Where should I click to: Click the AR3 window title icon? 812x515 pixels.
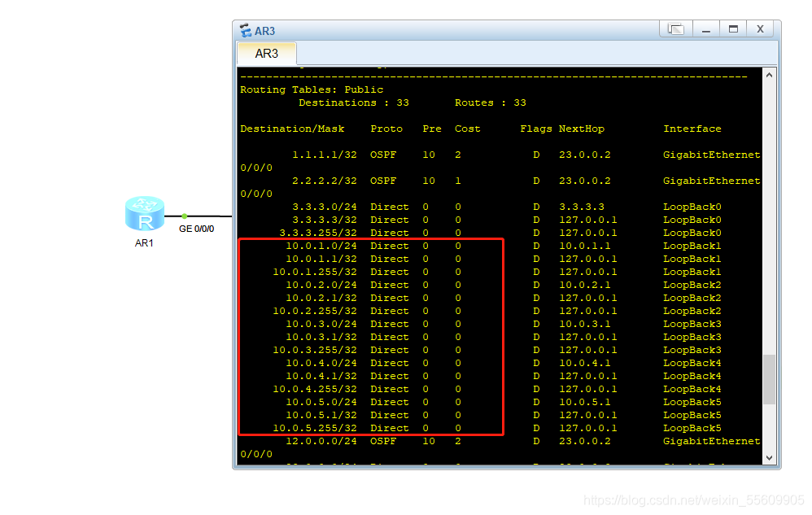pos(246,31)
